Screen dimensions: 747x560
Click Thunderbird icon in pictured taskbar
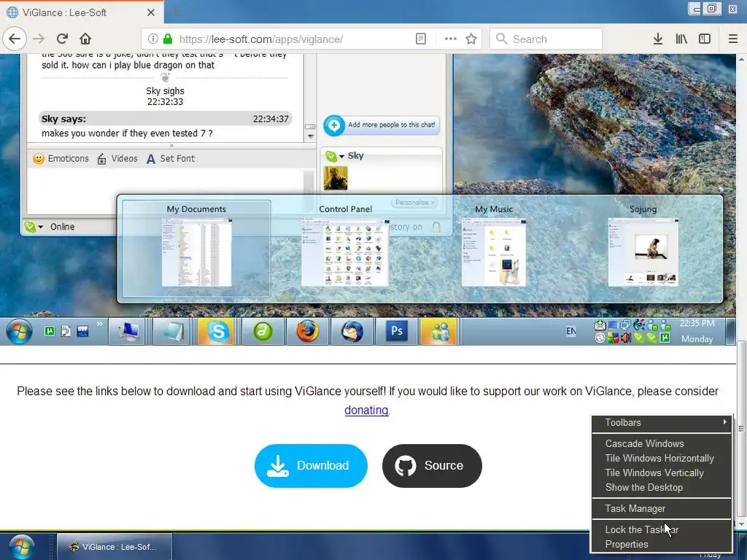[352, 331]
